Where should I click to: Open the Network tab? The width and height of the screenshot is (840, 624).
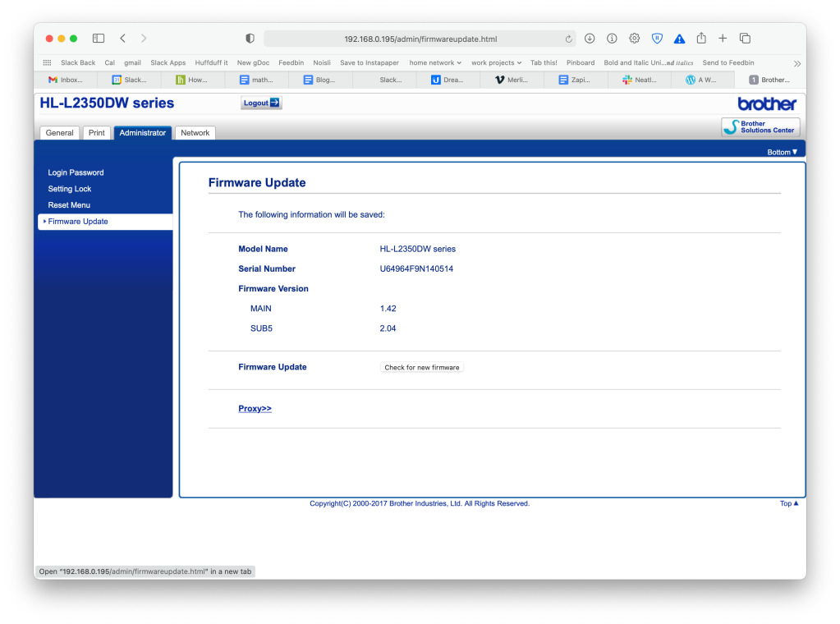pos(195,133)
